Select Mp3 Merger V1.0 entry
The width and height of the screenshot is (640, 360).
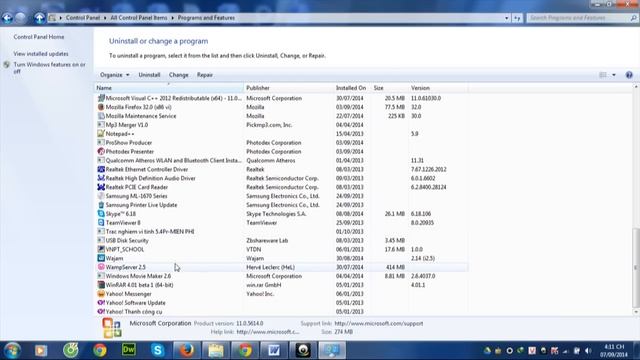[x=282, y=125]
